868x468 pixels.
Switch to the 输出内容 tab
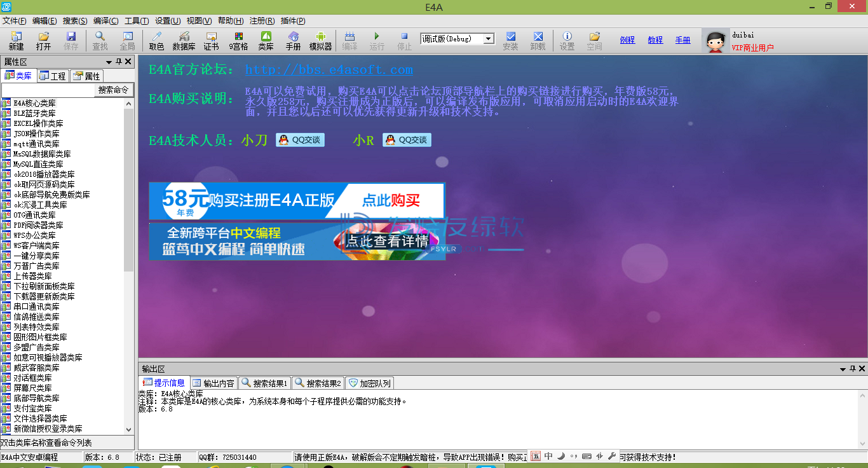pyautogui.click(x=214, y=383)
